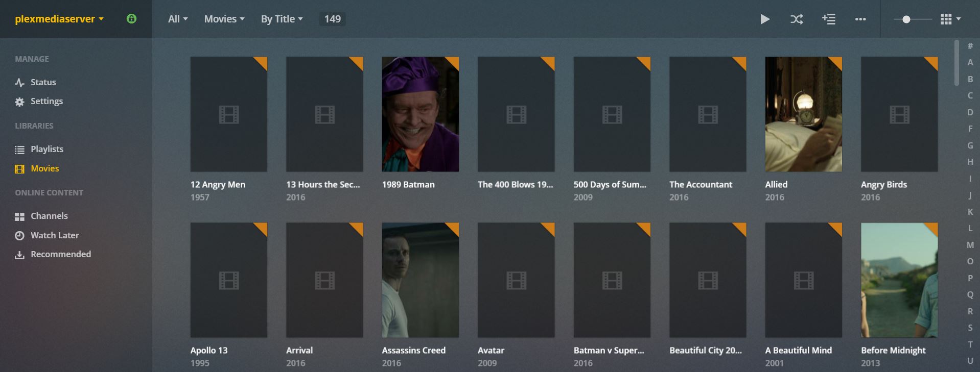Click the Settings gear icon in sidebar
980x372 pixels.
click(19, 102)
